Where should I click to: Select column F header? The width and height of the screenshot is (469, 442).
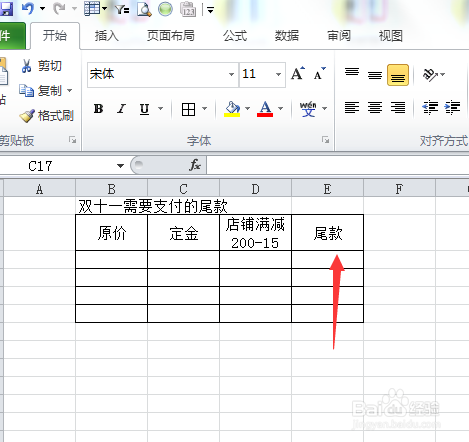tap(399, 189)
